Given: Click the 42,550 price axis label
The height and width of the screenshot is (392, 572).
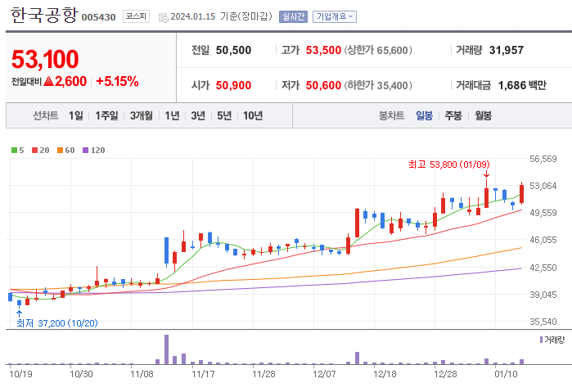Looking at the screenshot, I should 543,268.
